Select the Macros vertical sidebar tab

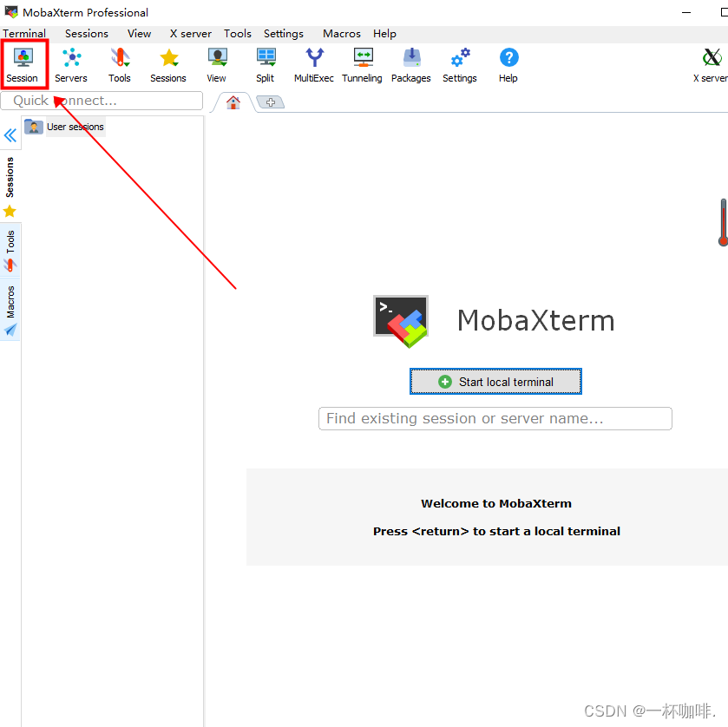tap(10, 310)
